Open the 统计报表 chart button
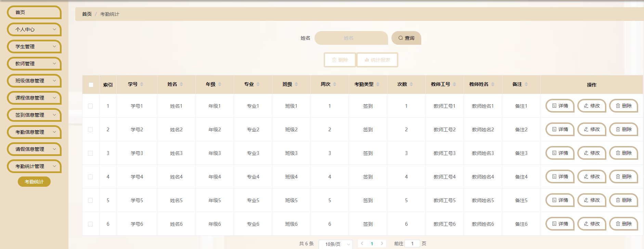644x249 pixels. point(377,60)
